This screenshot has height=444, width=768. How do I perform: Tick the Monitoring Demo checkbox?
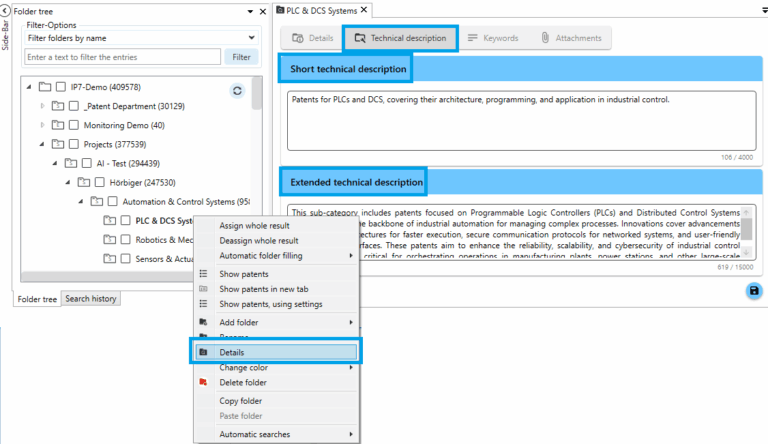[x=74, y=125]
